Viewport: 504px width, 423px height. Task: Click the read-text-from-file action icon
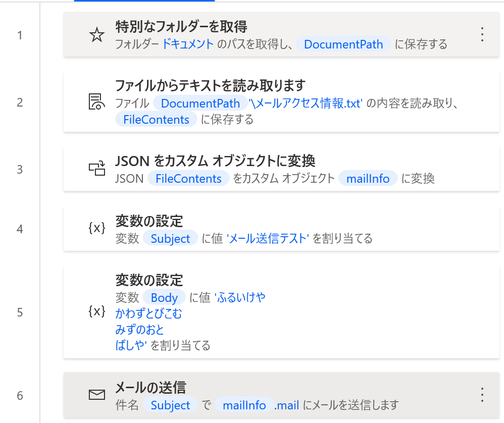(97, 101)
